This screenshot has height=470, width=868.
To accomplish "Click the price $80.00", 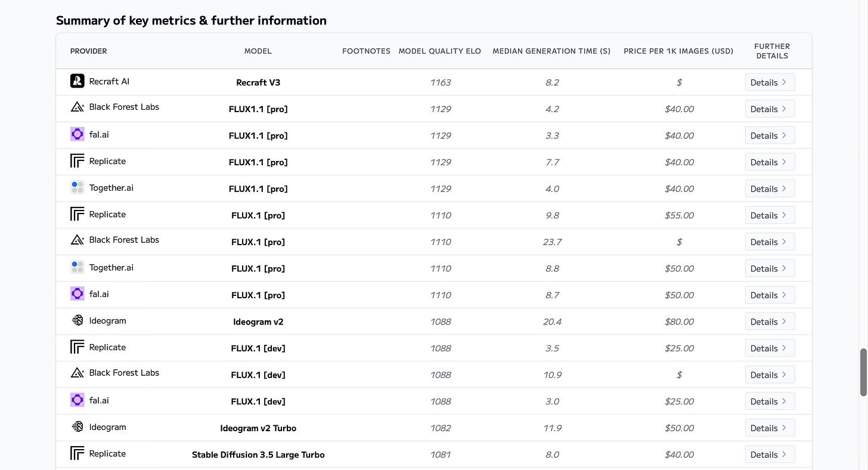I will pos(679,321).
